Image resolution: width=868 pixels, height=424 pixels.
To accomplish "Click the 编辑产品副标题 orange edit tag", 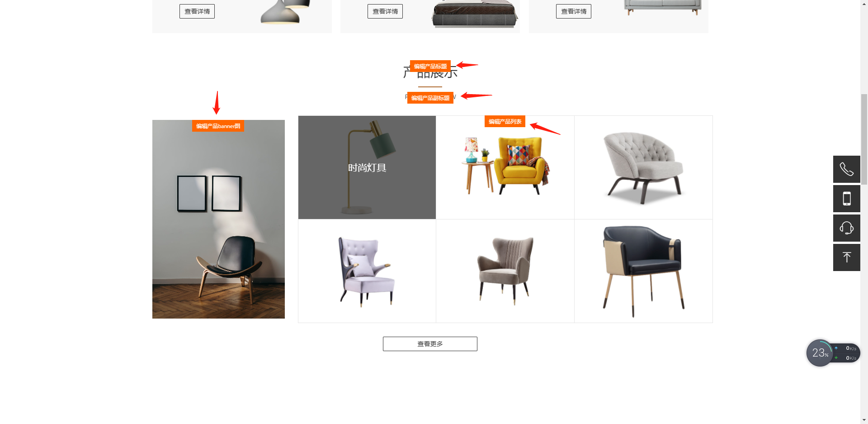I will coord(430,98).
